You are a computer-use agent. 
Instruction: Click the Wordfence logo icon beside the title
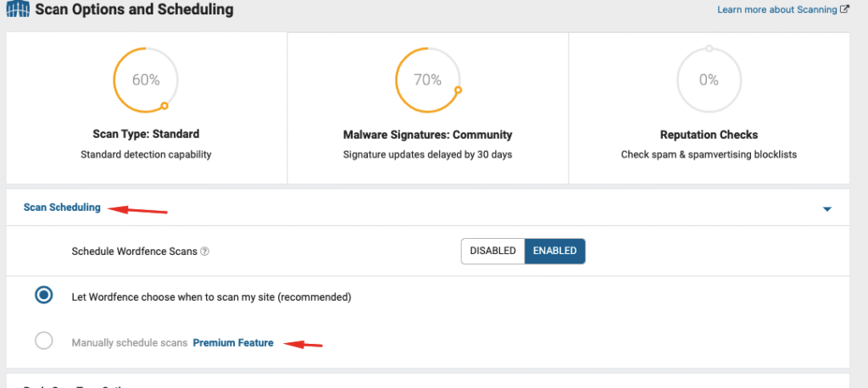pyautogui.click(x=18, y=9)
